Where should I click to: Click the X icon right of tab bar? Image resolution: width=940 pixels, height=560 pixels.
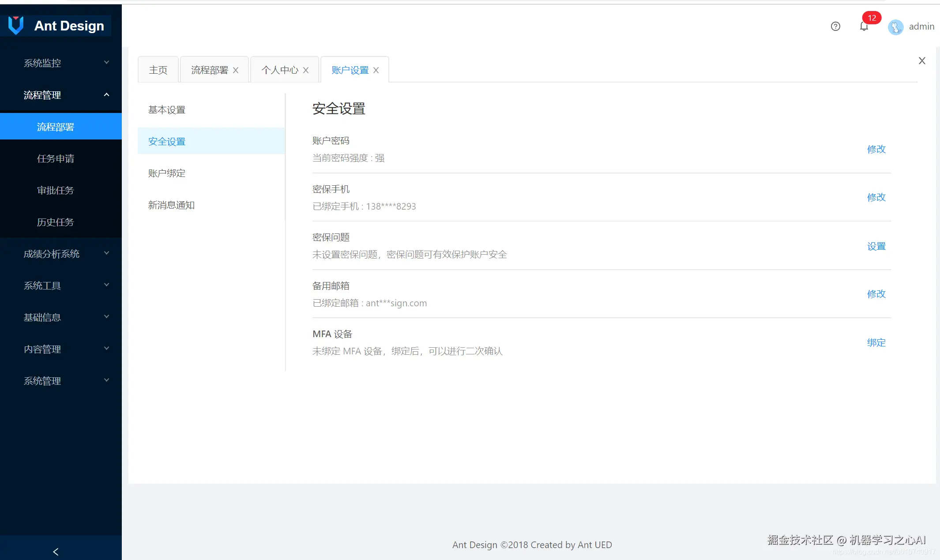(x=922, y=61)
